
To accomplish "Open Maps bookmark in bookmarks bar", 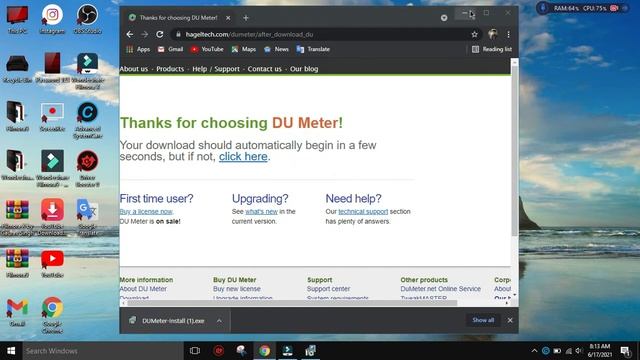I will click(244, 49).
